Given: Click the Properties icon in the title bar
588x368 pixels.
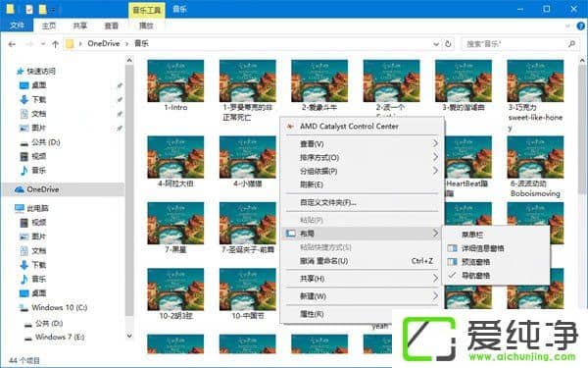Looking at the screenshot, I should click(28, 9).
